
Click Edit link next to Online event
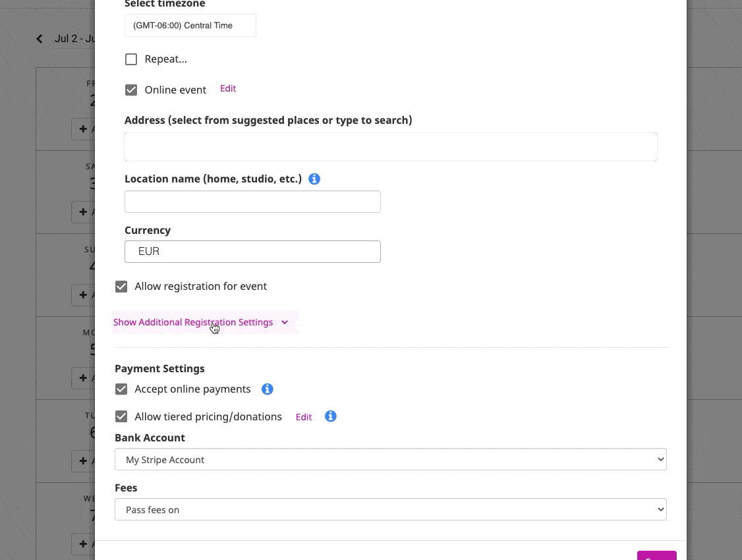click(x=228, y=88)
